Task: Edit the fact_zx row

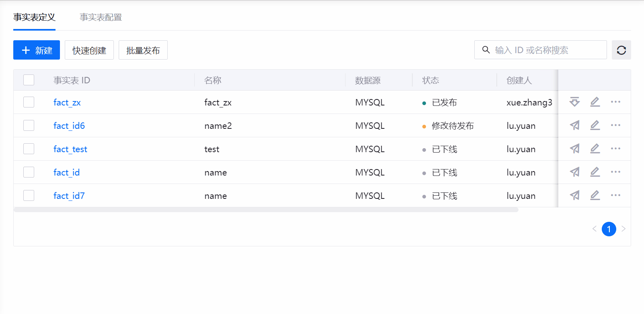Action: 595,102
